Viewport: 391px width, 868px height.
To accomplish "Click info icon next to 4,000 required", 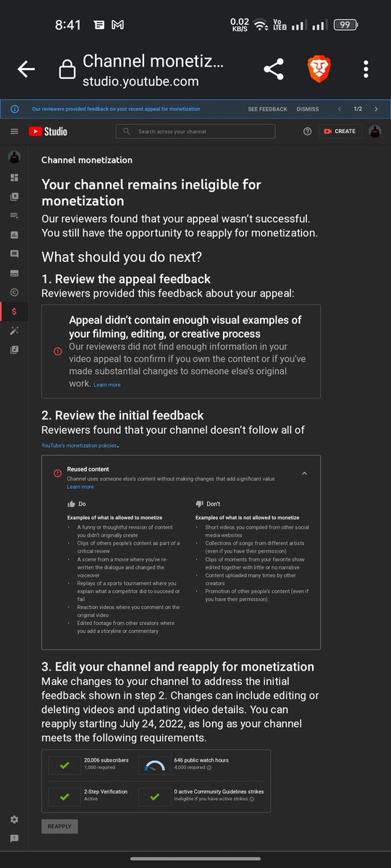I will click(x=209, y=768).
